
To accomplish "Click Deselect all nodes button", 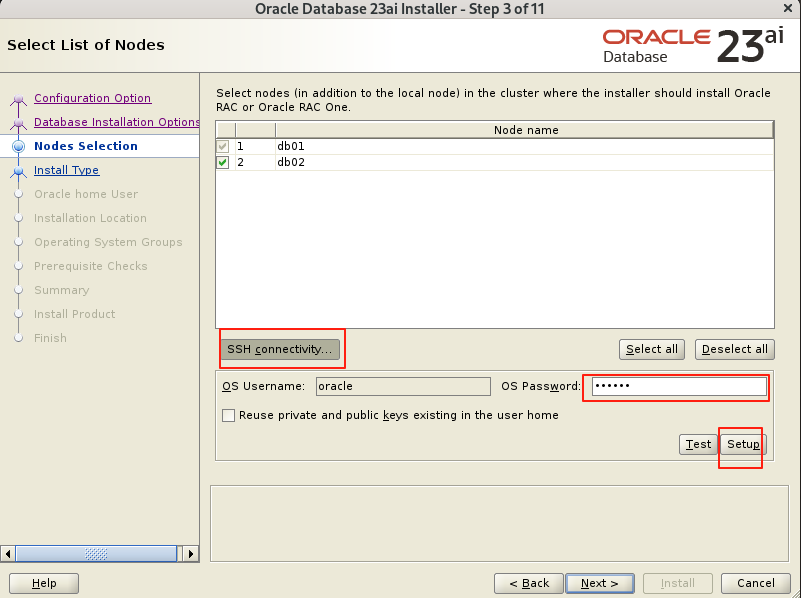I will 735,349.
